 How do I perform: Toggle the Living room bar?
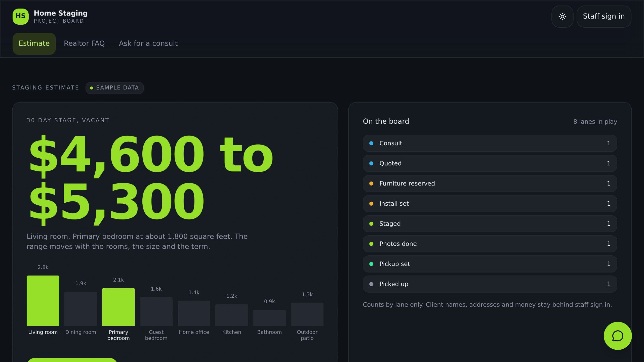(43, 301)
